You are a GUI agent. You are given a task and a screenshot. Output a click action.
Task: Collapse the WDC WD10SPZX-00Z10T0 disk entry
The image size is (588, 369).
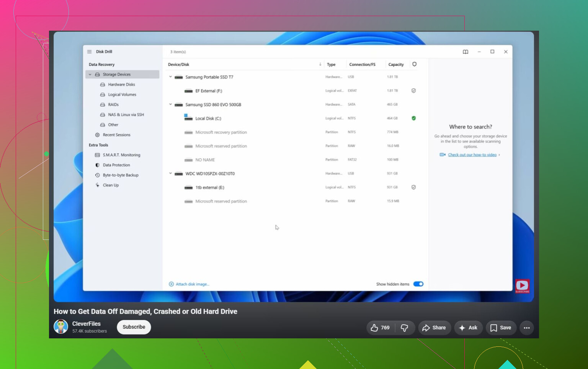point(171,173)
